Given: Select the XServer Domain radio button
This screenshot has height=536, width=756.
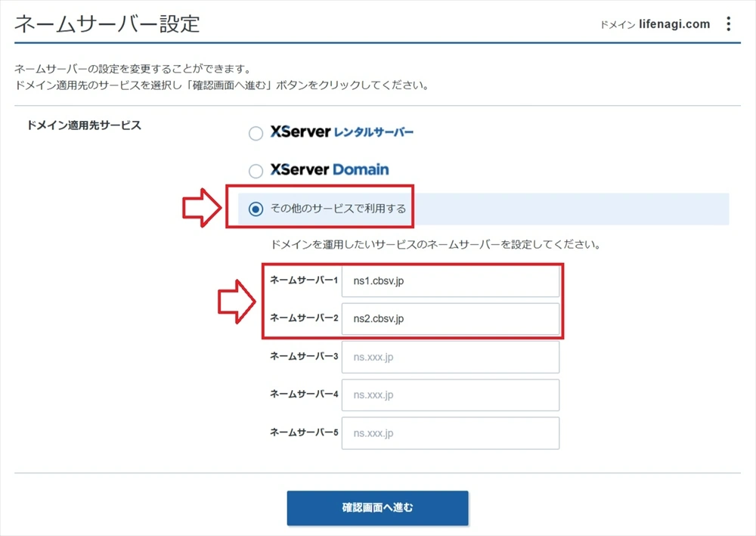Looking at the screenshot, I should pyautogui.click(x=256, y=170).
